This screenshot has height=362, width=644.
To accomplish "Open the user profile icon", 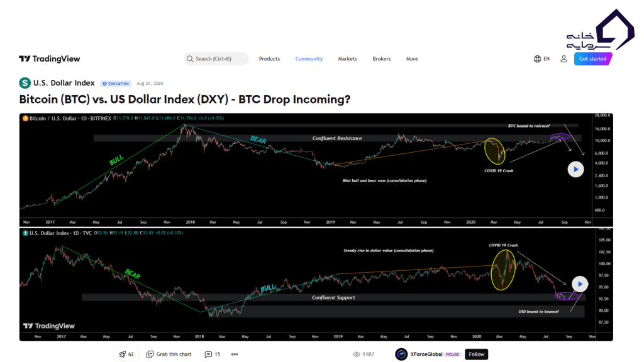I will pos(563,58).
